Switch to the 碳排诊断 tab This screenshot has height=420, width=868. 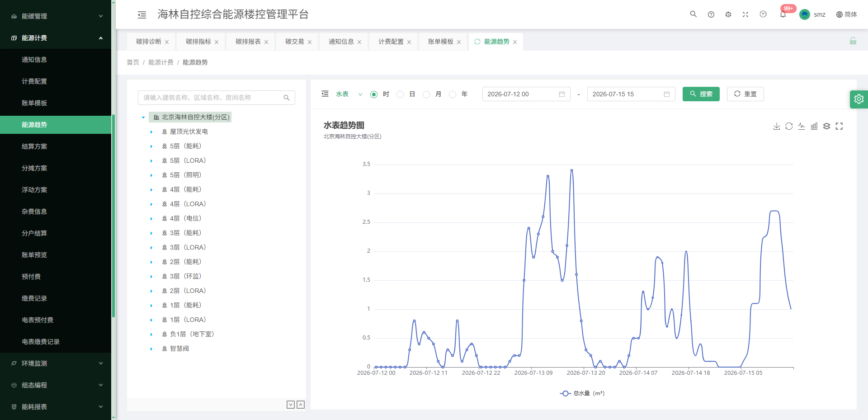[149, 42]
